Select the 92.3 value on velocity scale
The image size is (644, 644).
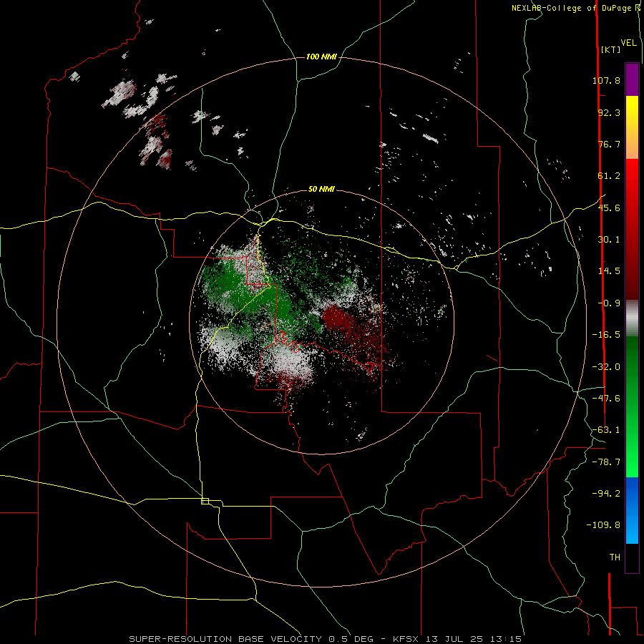pos(609,112)
